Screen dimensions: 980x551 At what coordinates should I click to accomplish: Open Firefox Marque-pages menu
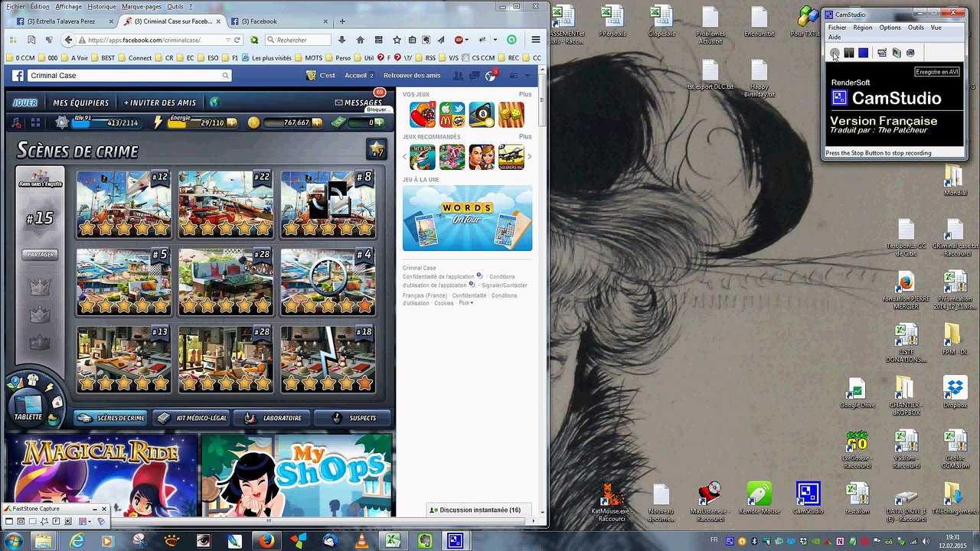click(x=142, y=6)
